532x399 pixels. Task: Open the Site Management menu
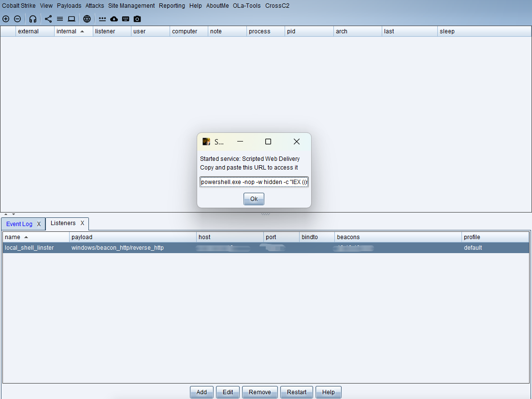(131, 6)
